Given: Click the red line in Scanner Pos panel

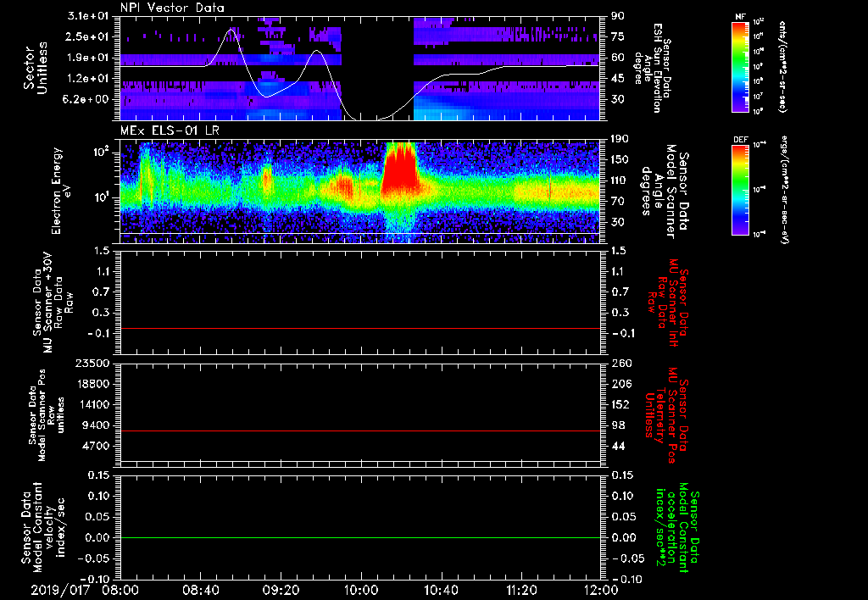Looking at the screenshot, I should 360,431.
